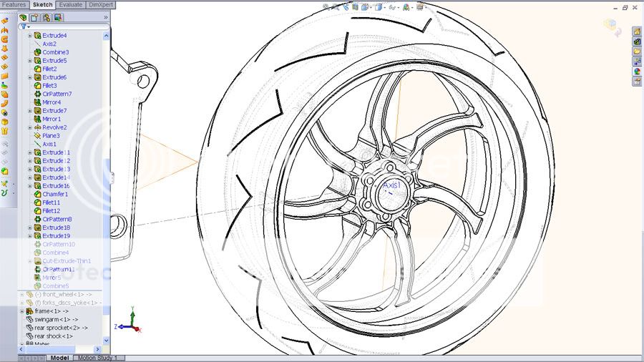Screen dimensions: 644x362
Task: Select Fillet2 in the feature tree
Action: click(x=49, y=69)
